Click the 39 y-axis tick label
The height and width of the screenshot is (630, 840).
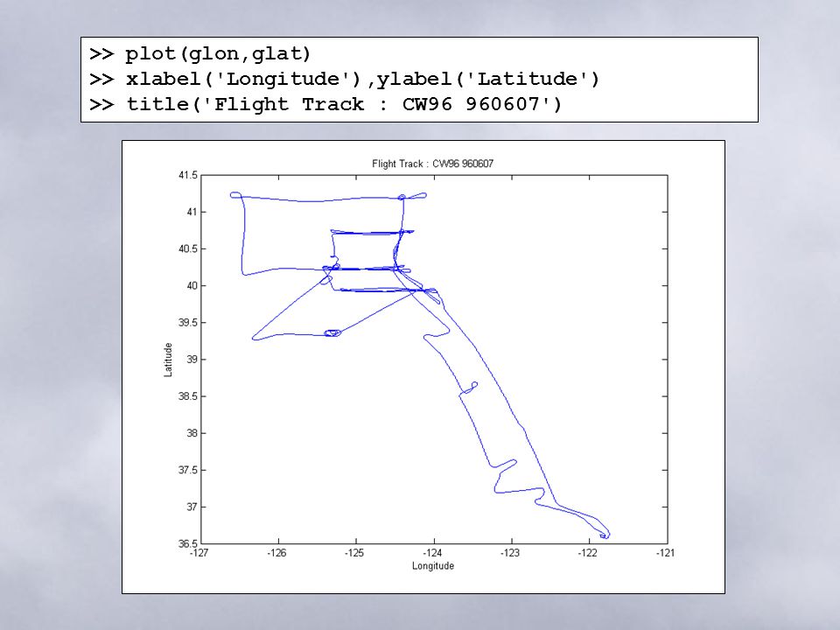point(192,360)
